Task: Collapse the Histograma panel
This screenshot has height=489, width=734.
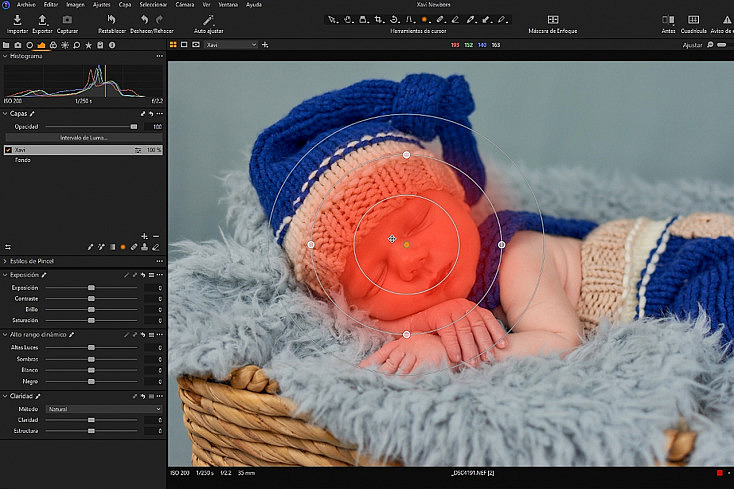Action: 5,56
